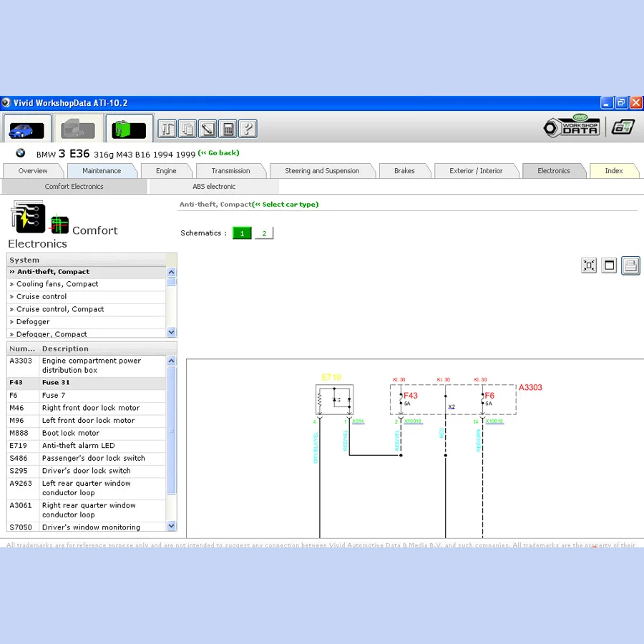The image size is (644, 644).
Task: Select the F43 Fuse 31 row
Action: [x=87, y=383]
